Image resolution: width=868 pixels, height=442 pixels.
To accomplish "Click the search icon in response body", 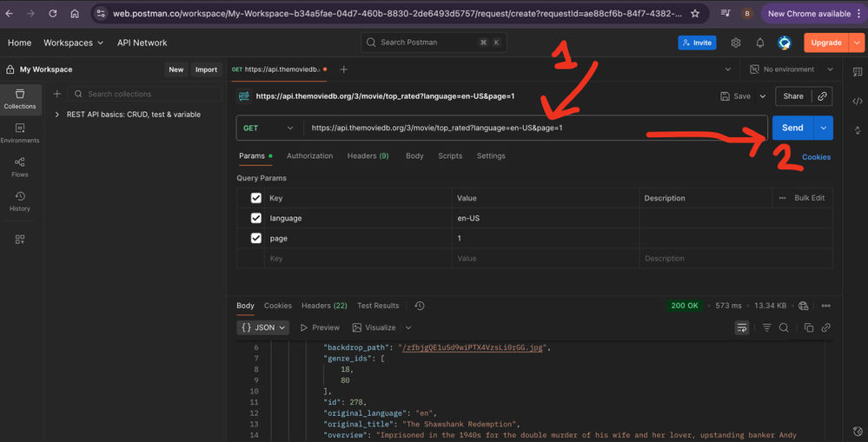I will pos(784,327).
